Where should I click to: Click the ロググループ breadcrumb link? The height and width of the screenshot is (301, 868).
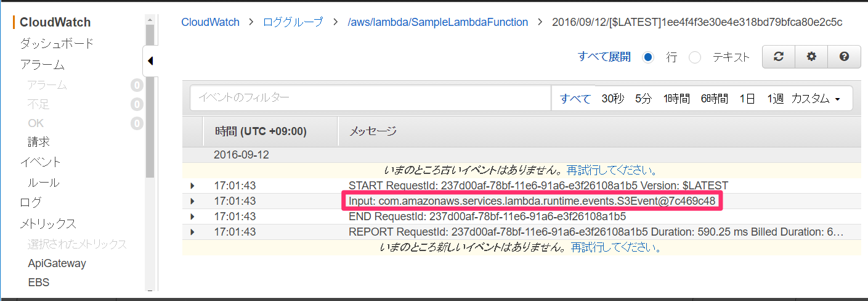[x=293, y=22]
